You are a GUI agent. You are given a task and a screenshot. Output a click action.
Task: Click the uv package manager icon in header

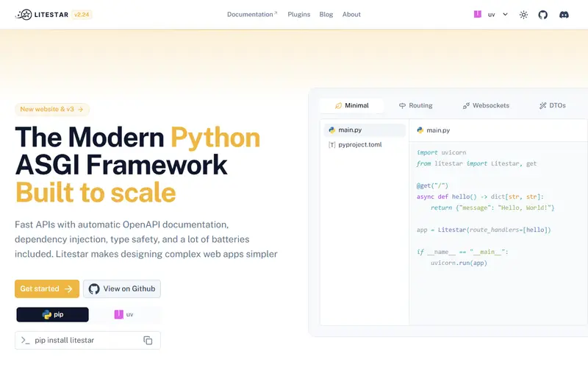click(x=477, y=14)
